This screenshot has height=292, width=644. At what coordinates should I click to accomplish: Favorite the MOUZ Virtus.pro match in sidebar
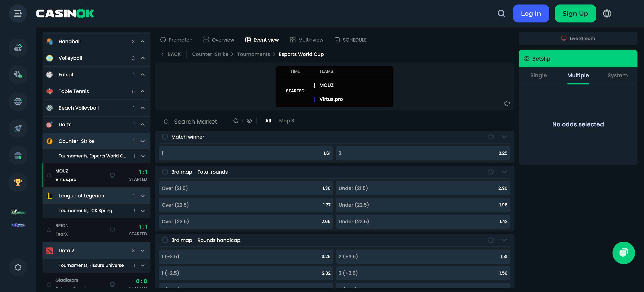tap(49, 175)
